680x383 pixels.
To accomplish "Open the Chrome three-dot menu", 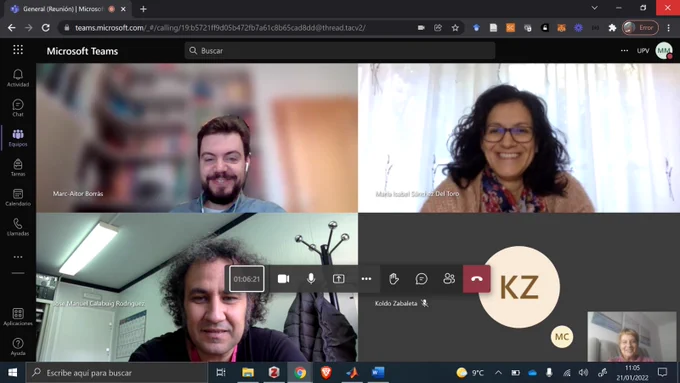I will pyautogui.click(x=669, y=28).
